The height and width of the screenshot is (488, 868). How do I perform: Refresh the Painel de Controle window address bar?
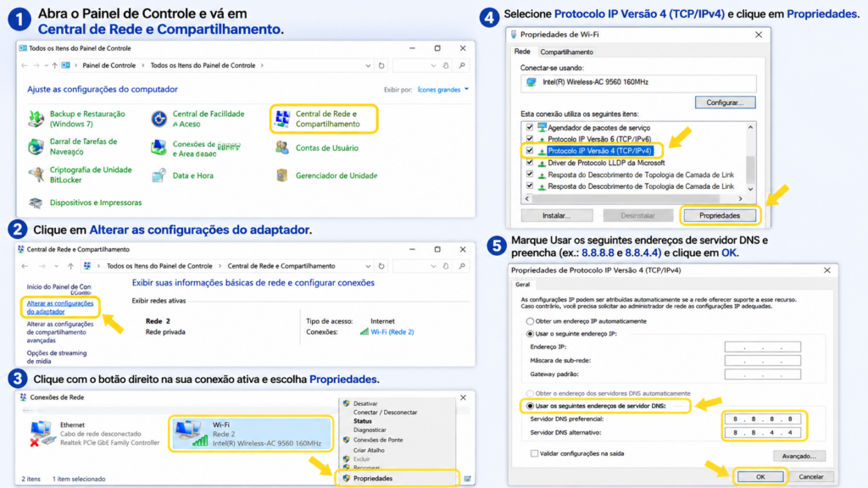pos(381,65)
